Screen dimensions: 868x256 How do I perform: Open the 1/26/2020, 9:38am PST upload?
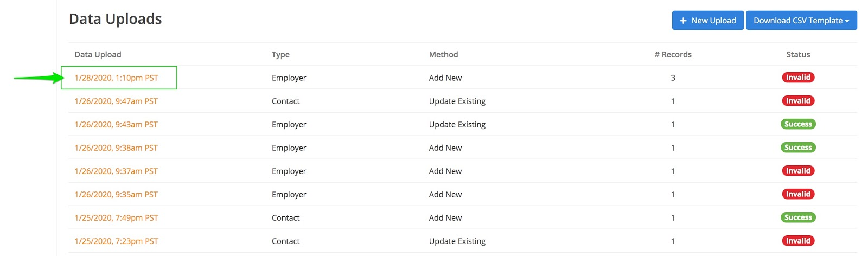click(x=116, y=148)
